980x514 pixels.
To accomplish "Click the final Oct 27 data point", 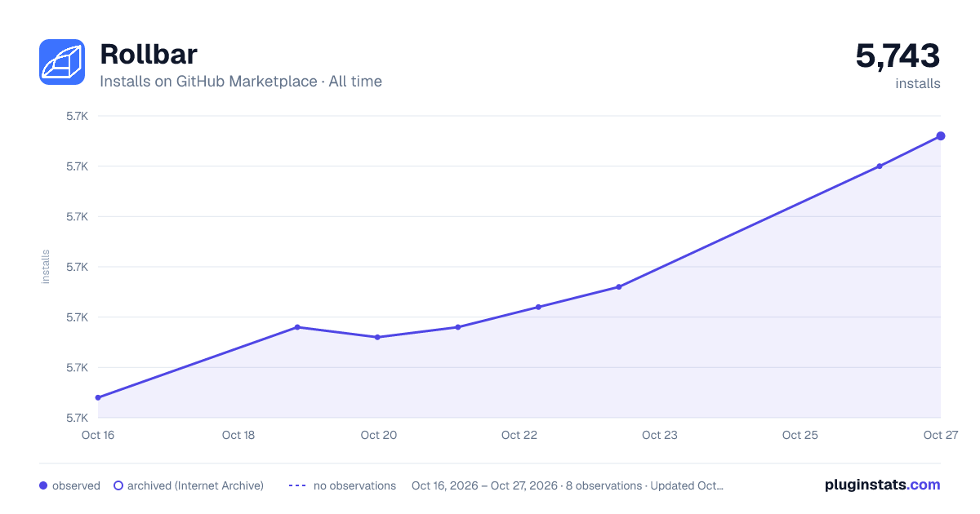I will point(941,136).
